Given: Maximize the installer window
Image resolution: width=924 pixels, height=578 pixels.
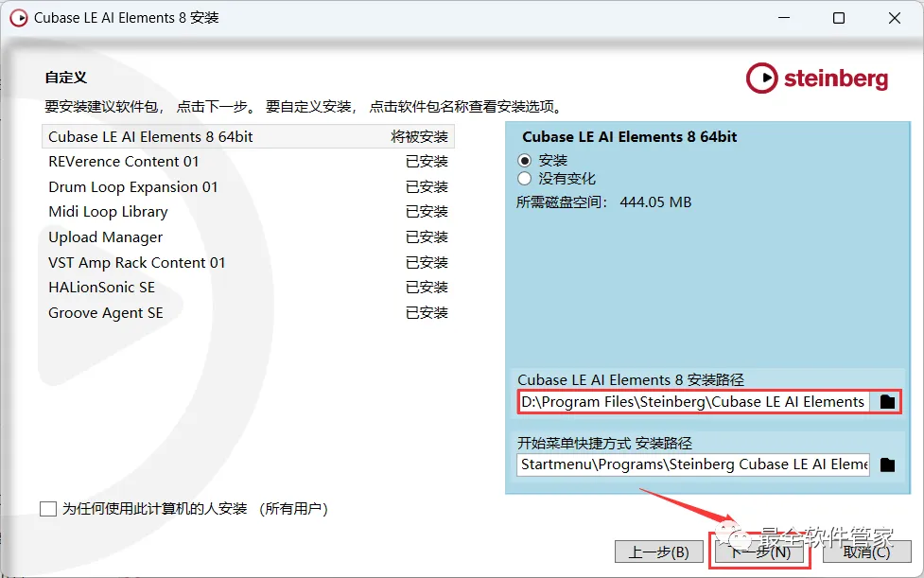Looking at the screenshot, I should click(839, 18).
